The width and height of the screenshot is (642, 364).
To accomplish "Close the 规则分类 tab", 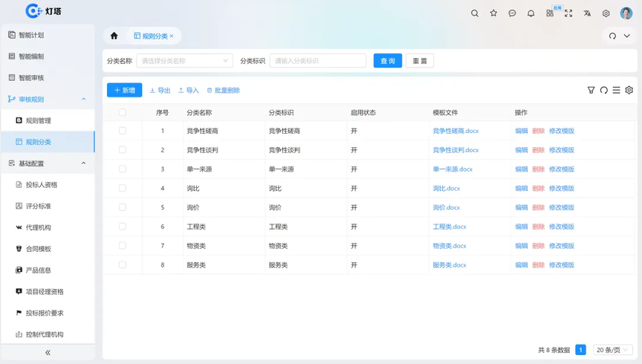I will click(x=172, y=36).
